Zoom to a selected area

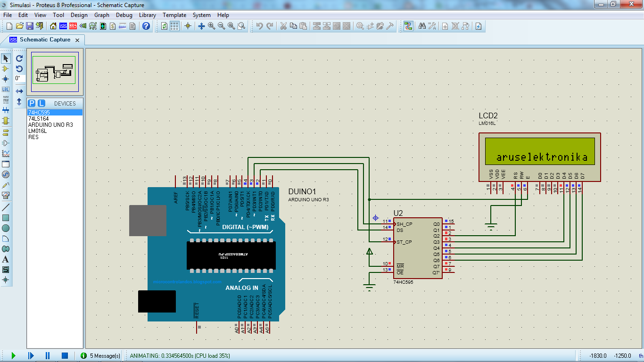point(241,26)
